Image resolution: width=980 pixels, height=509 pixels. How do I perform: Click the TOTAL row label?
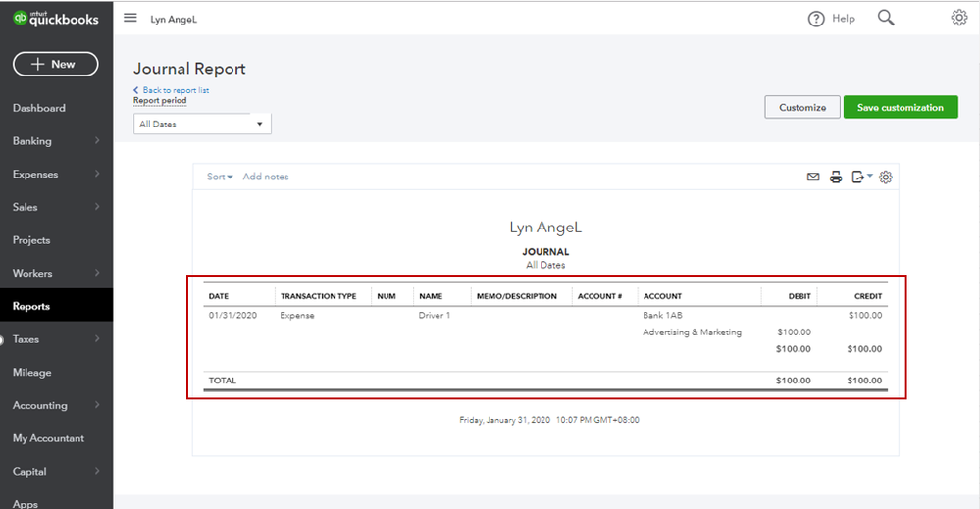(x=223, y=381)
